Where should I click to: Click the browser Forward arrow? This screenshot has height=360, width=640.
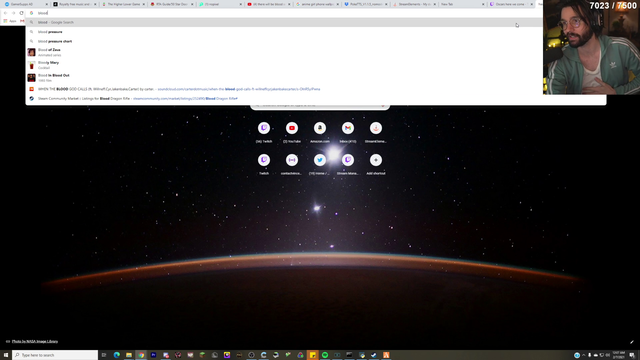(13, 13)
